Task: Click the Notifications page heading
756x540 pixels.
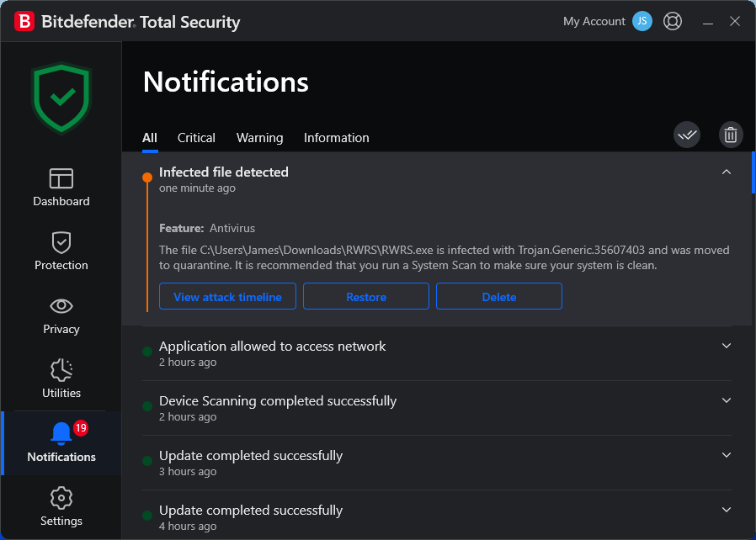Action: (x=226, y=82)
